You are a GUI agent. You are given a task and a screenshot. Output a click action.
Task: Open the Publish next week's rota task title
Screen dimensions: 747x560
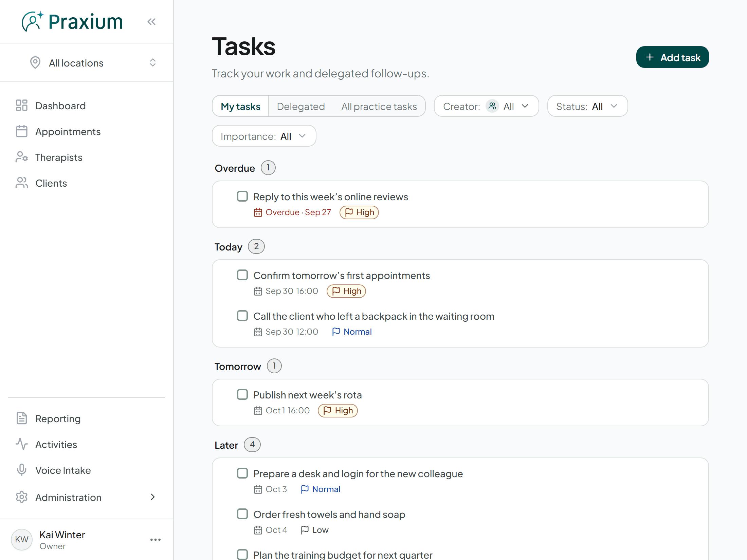click(307, 395)
